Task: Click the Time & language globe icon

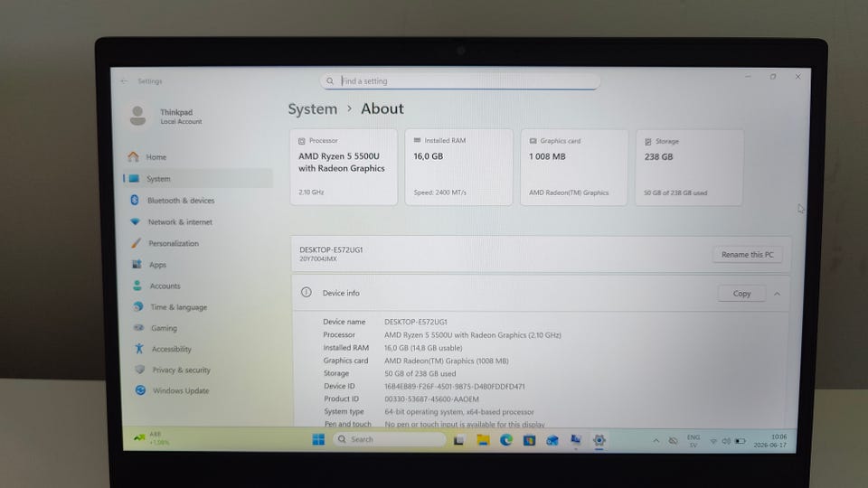Action: coord(137,306)
